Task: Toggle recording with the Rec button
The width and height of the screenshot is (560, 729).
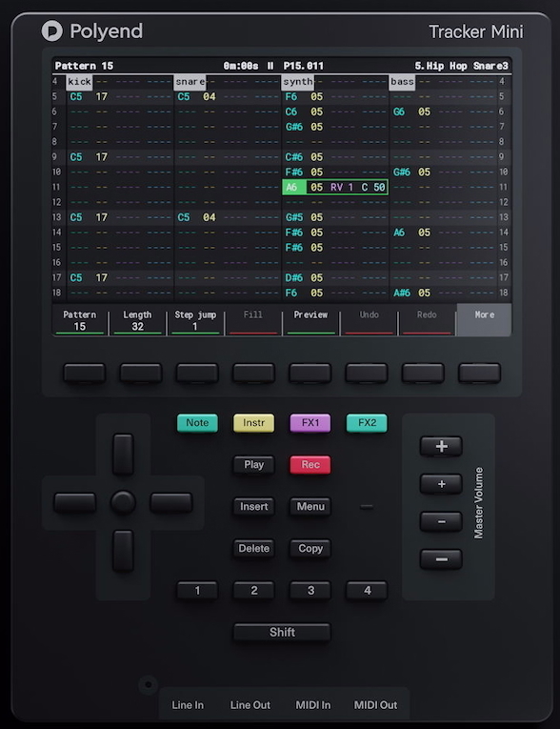Action: [x=310, y=465]
